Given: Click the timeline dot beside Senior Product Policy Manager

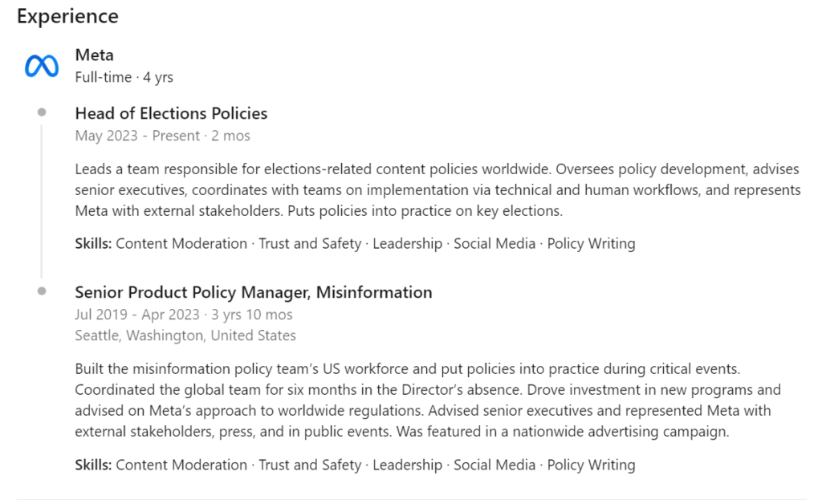Looking at the screenshot, I should pos(42,291).
